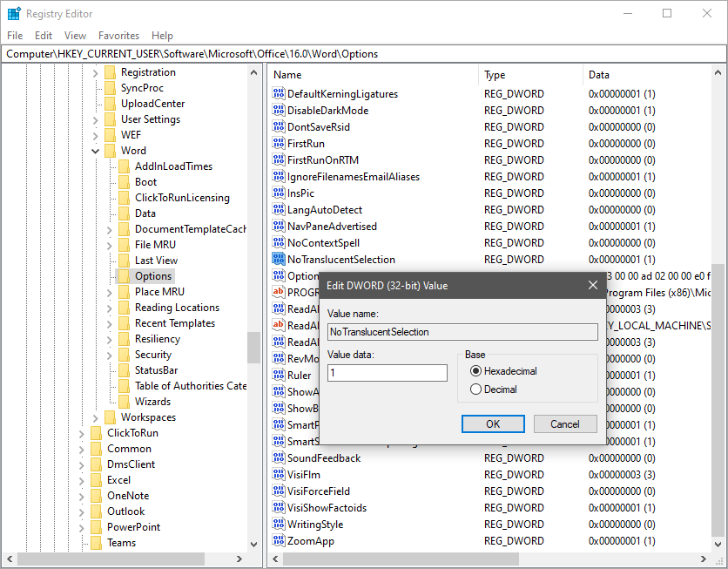This screenshot has height=569, width=728.
Task: Expand the File MRU key
Action: pyautogui.click(x=109, y=245)
